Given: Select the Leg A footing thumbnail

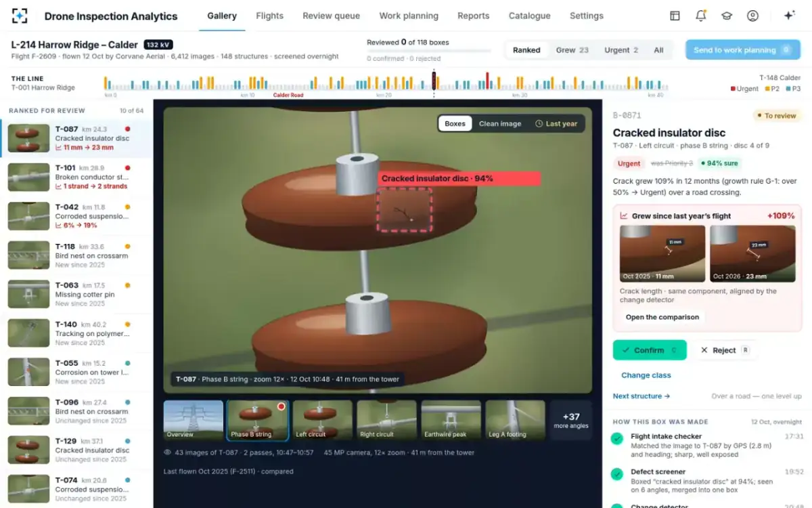Looking at the screenshot, I should 516,421.
